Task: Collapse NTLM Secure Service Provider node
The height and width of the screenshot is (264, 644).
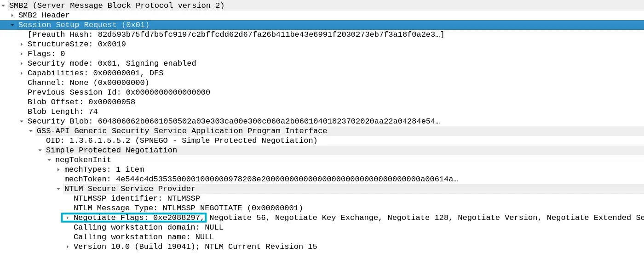Action: point(58,189)
